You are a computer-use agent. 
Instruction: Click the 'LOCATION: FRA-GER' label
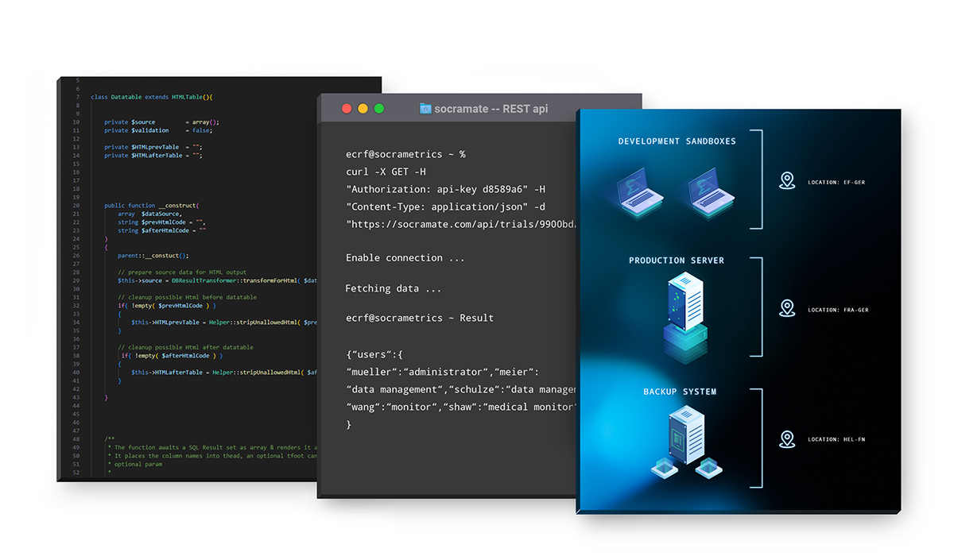point(838,310)
